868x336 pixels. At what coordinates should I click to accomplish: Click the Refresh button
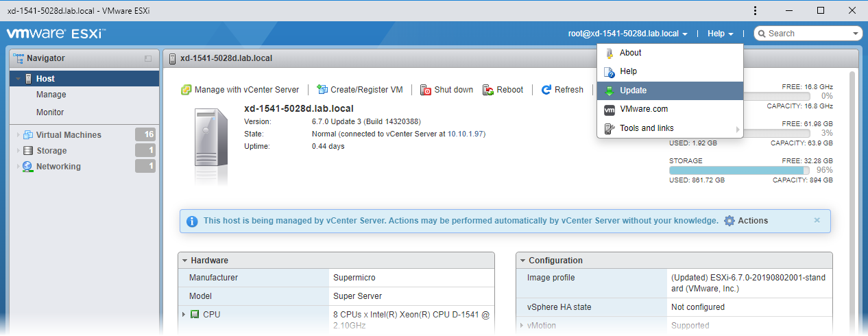coord(562,90)
